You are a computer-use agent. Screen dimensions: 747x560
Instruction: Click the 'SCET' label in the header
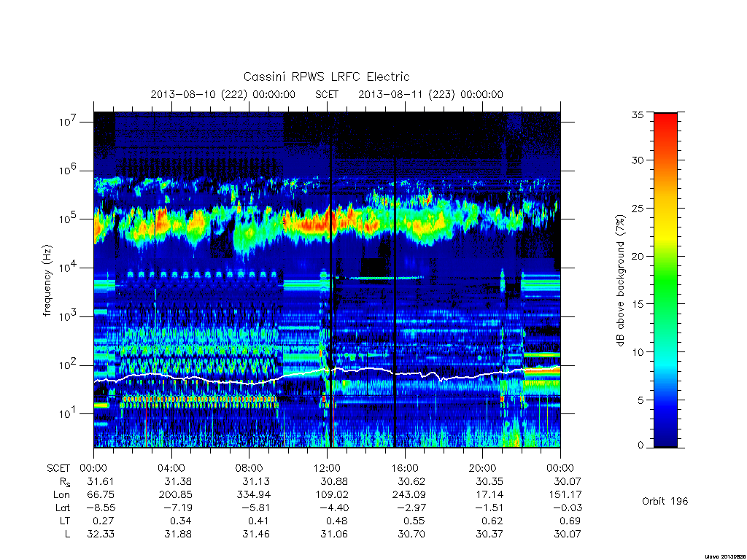tap(327, 94)
